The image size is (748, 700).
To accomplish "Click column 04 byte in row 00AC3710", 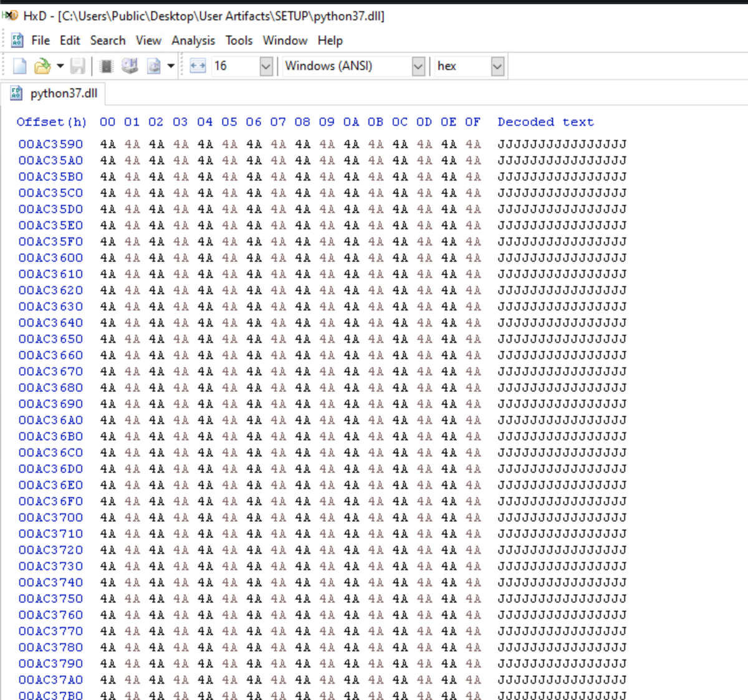I will pos(205,534).
